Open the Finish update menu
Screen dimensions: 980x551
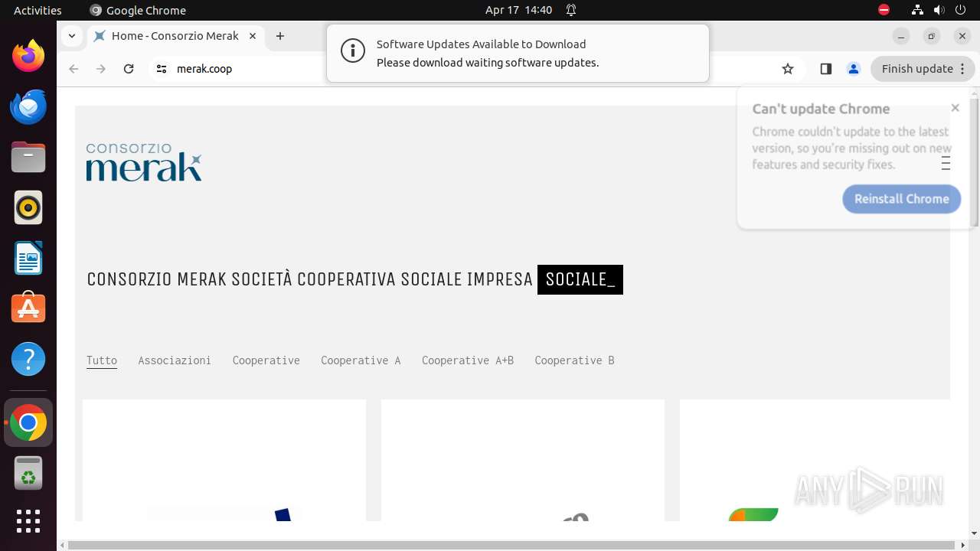click(x=923, y=69)
